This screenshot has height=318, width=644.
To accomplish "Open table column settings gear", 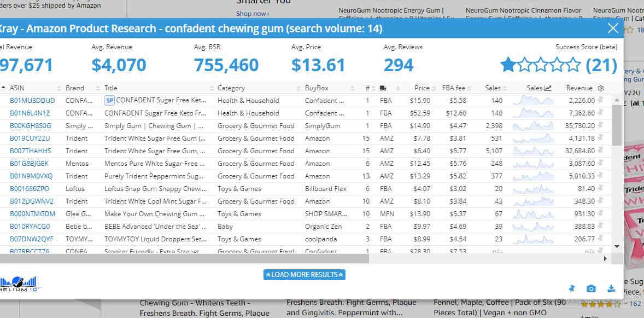I will coord(601,88).
